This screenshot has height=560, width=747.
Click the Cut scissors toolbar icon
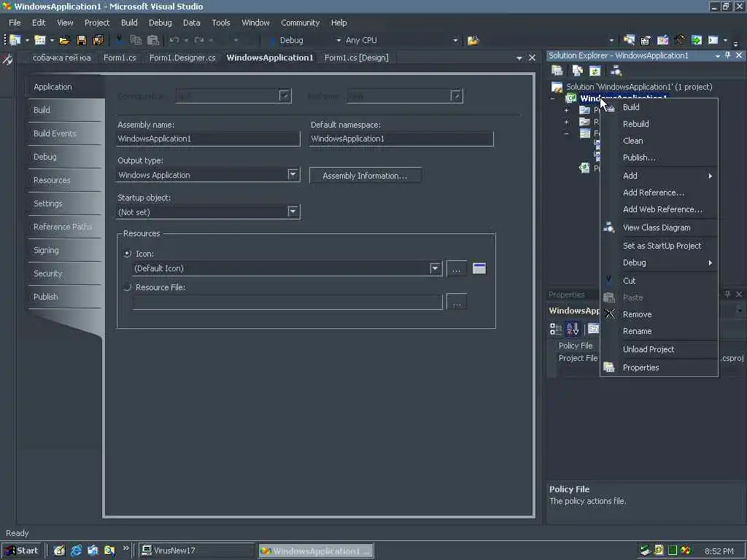tap(119, 41)
